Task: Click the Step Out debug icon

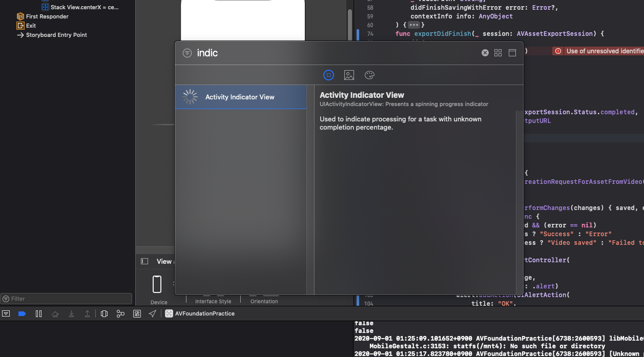Action: tap(88, 313)
